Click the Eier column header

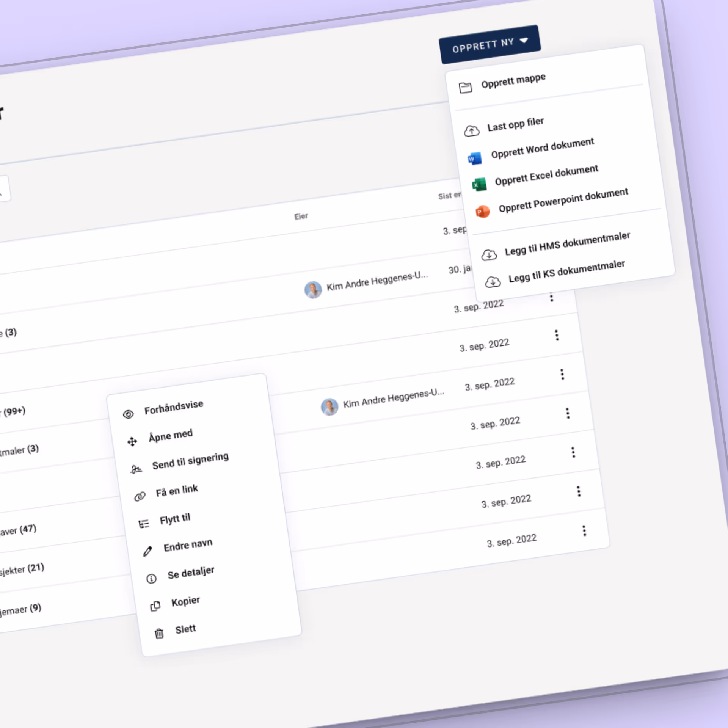click(301, 217)
